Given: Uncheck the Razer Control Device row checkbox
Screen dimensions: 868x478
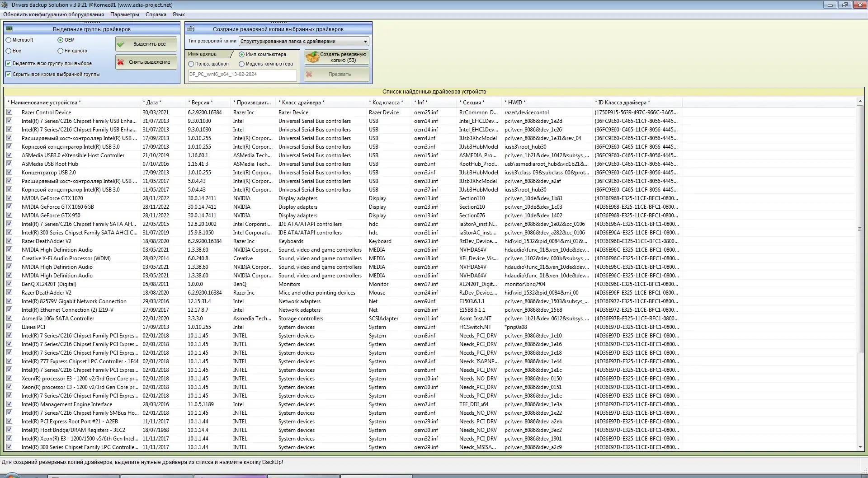Looking at the screenshot, I should [9, 112].
